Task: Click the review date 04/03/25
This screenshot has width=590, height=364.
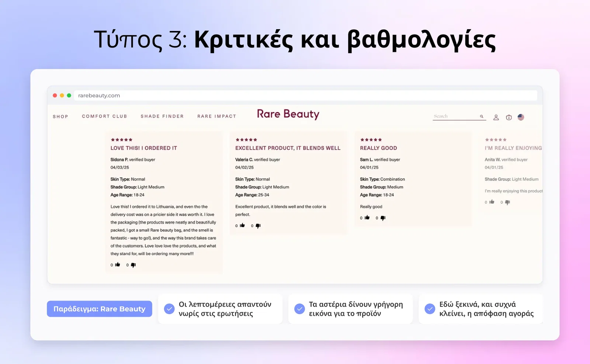Action: click(120, 167)
